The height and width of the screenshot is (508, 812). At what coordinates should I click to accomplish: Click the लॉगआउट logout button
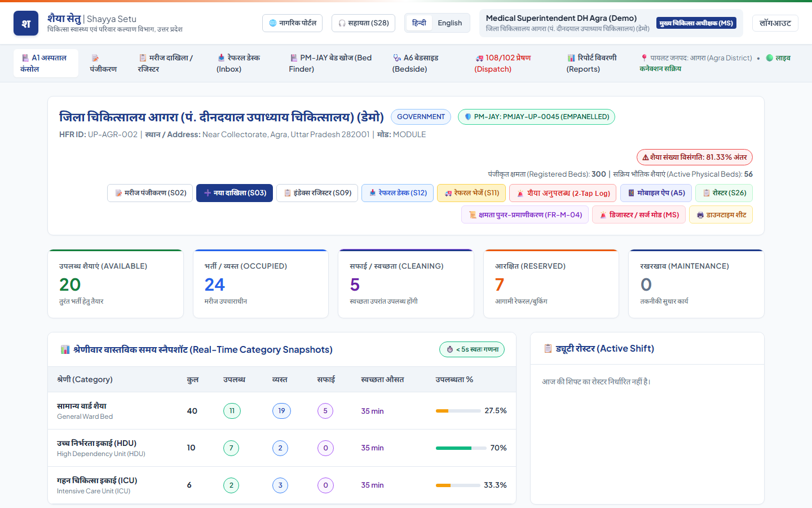(775, 23)
